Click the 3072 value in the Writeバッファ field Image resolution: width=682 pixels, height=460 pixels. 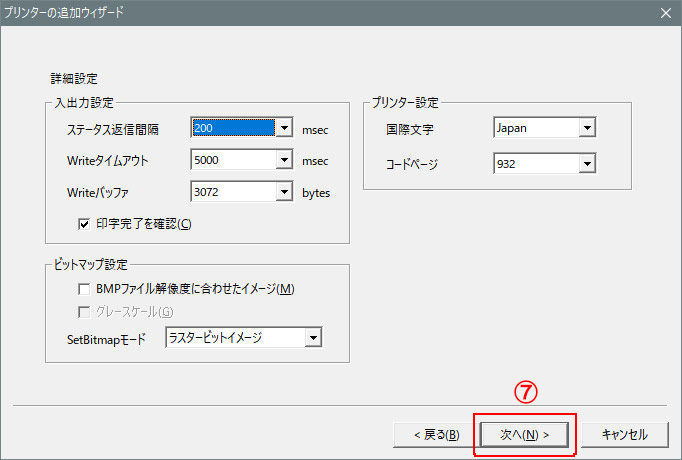pos(232,192)
